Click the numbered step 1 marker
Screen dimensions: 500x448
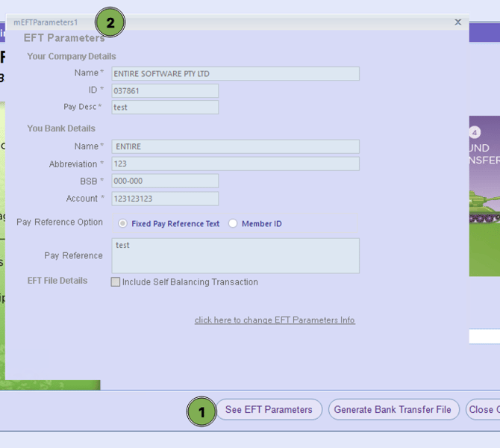201,411
